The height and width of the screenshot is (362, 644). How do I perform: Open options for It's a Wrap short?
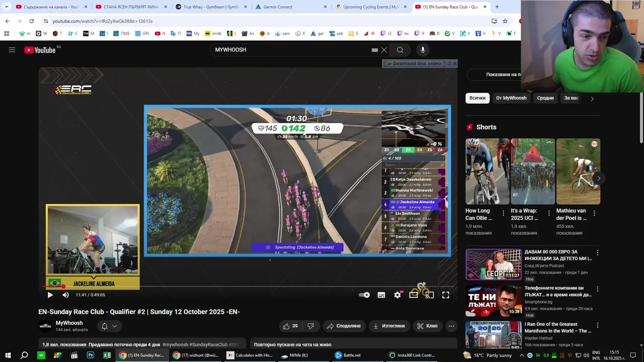(x=549, y=213)
